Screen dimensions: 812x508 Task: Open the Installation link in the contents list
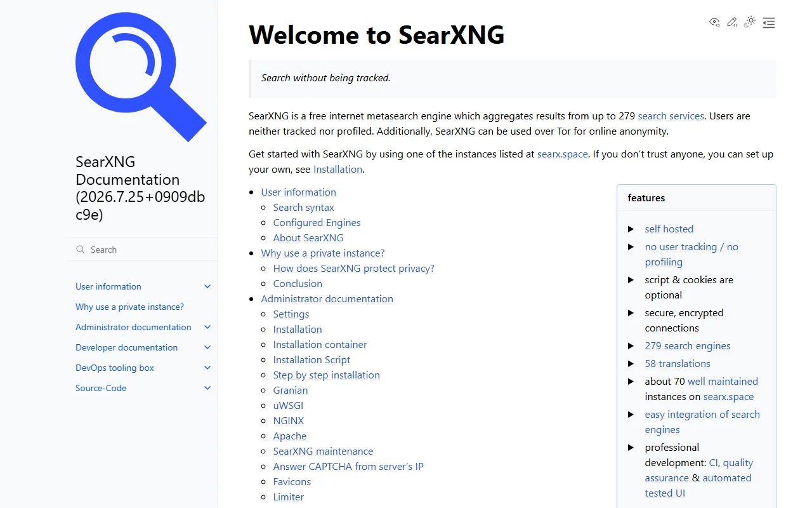[297, 329]
